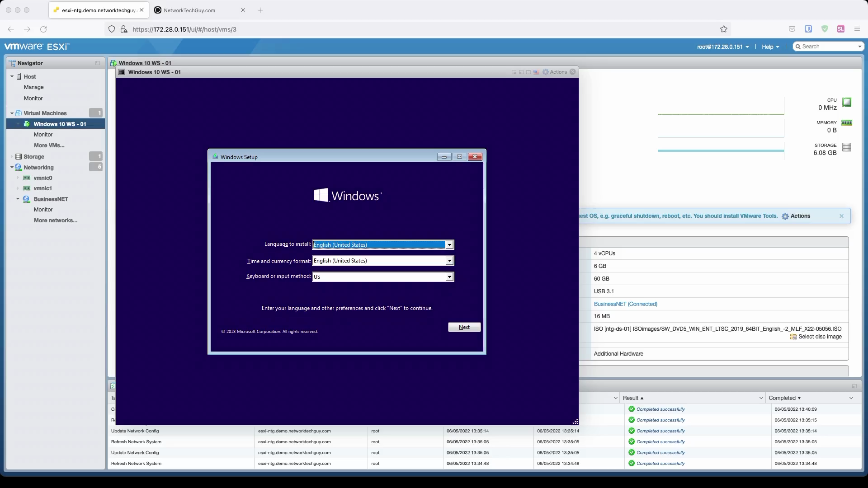868x488 pixels.
Task: Collapse the Host tree node
Action: click(x=12, y=77)
